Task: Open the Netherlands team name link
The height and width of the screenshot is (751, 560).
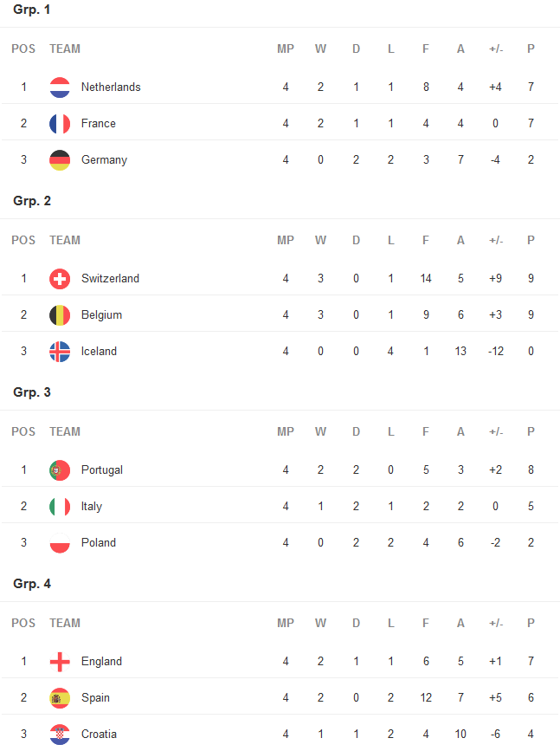Action: [x=111, y=87]
